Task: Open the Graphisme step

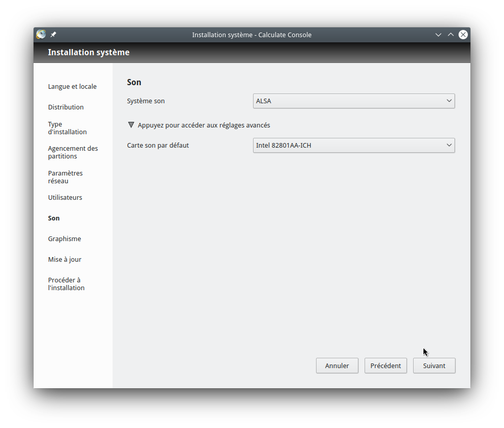Action: 65,239
